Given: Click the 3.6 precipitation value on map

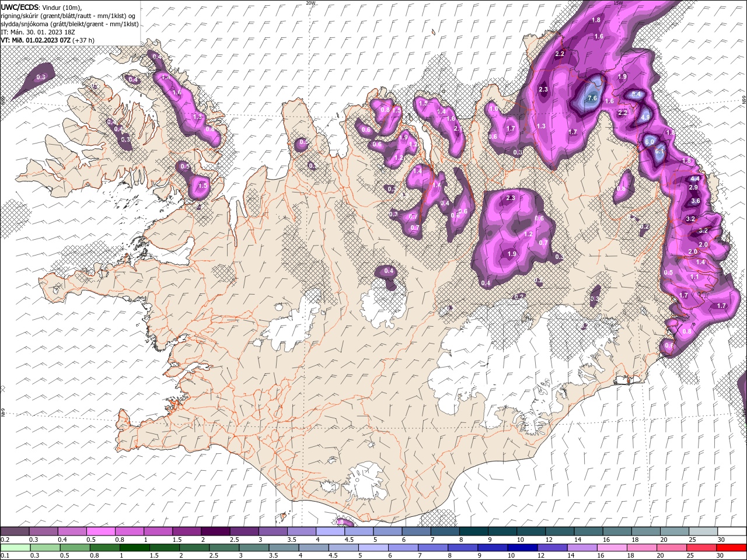Looking at the screenshot, I should [x=696, y=201].
